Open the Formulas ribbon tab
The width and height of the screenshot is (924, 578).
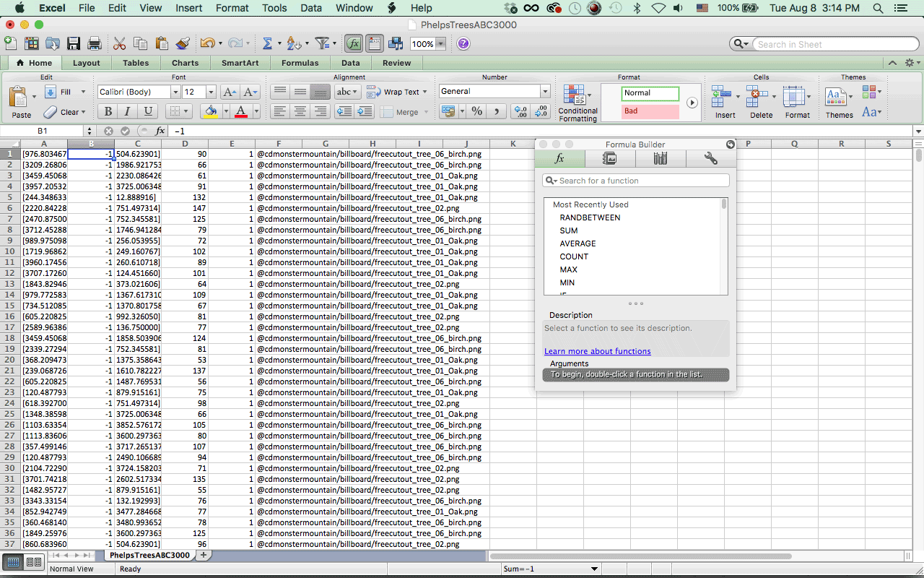click(x=300, y=63)
